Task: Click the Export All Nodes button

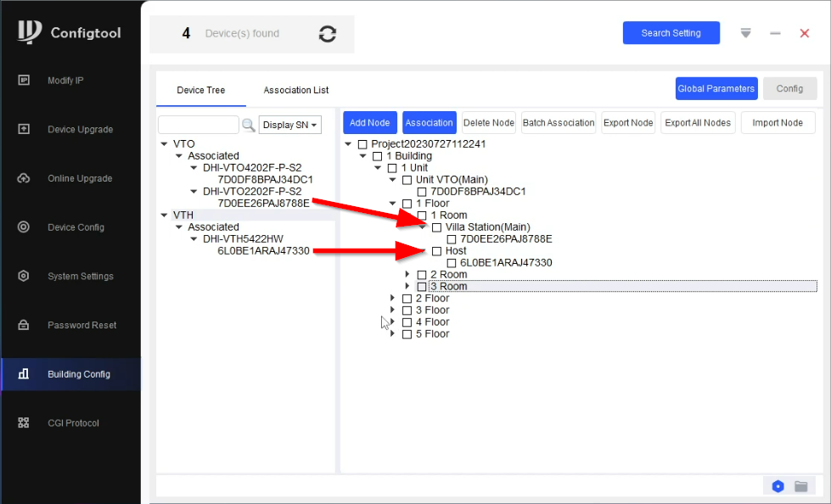Action: [698, 122]
